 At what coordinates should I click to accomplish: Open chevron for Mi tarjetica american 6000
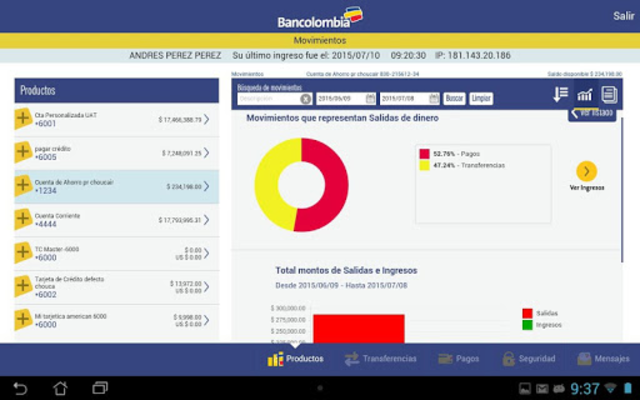point(207,320)
